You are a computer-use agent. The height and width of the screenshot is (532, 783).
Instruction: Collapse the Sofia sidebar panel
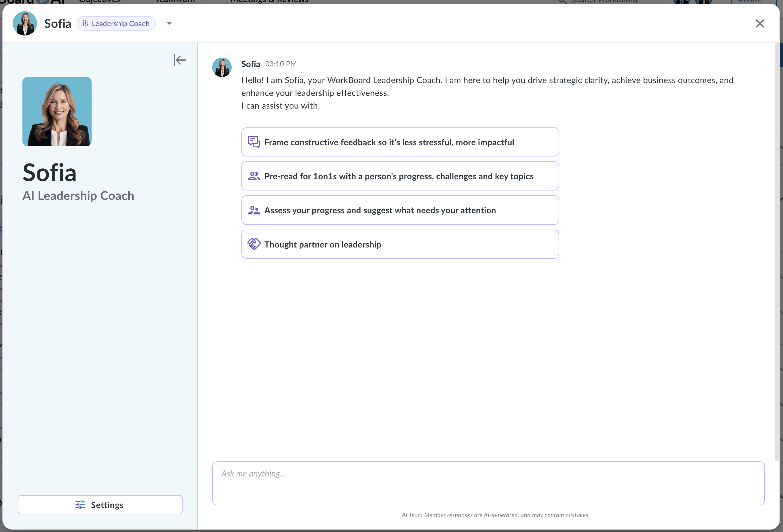(x=180, y=60)
